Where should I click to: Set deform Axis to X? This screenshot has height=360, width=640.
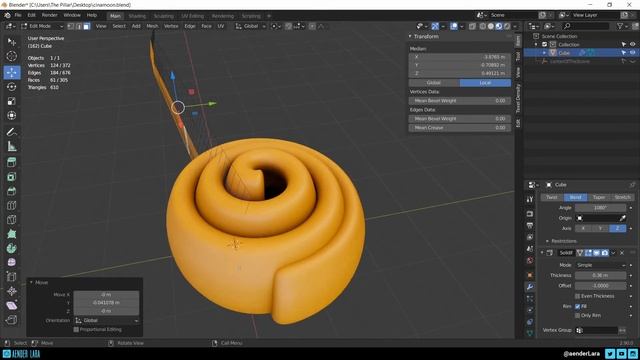pyautogui.click(x=583, y=228)
